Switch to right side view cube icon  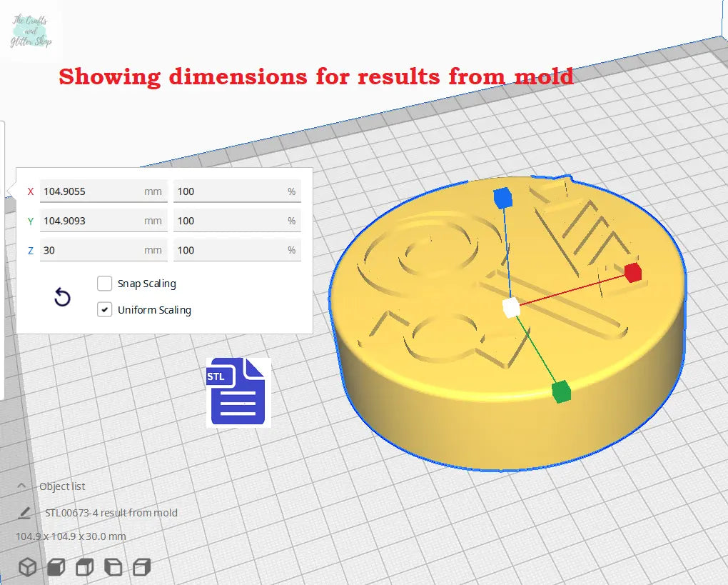[142, 567]
